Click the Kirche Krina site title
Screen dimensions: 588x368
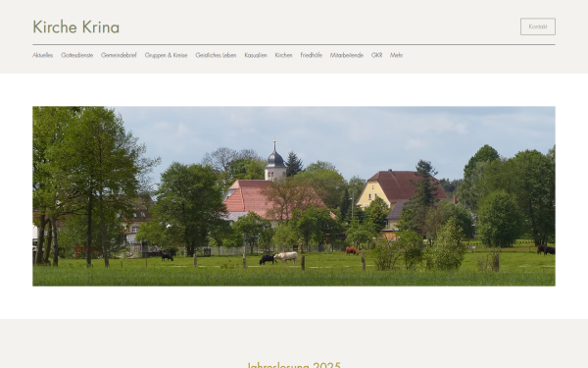pos(76,27)
